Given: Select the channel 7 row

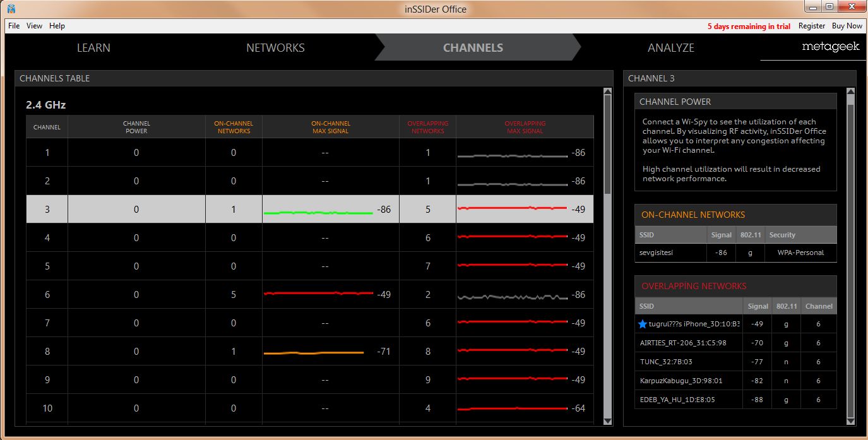Looking at the screenshot, I should 310,323.
